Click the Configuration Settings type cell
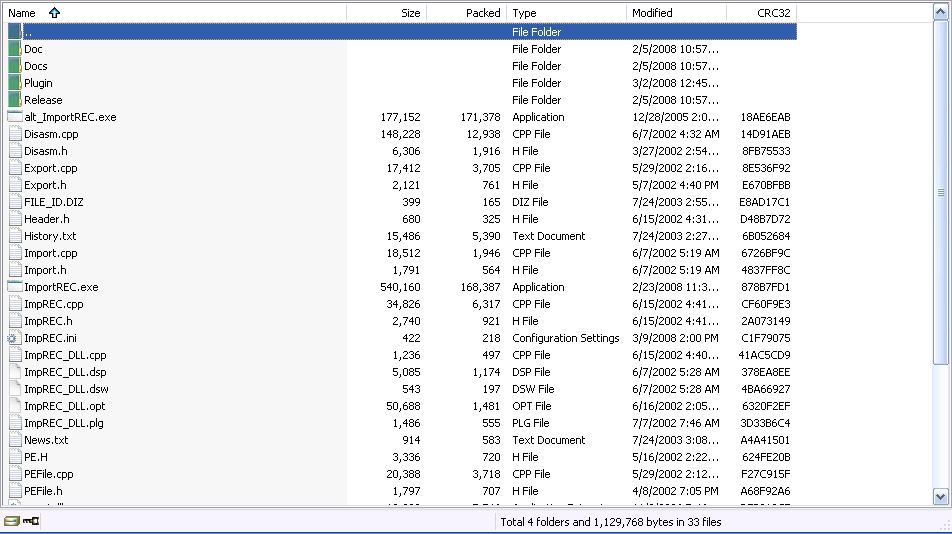Image resolution: width=952 pixels, height=534 pixels. (566, 338)
